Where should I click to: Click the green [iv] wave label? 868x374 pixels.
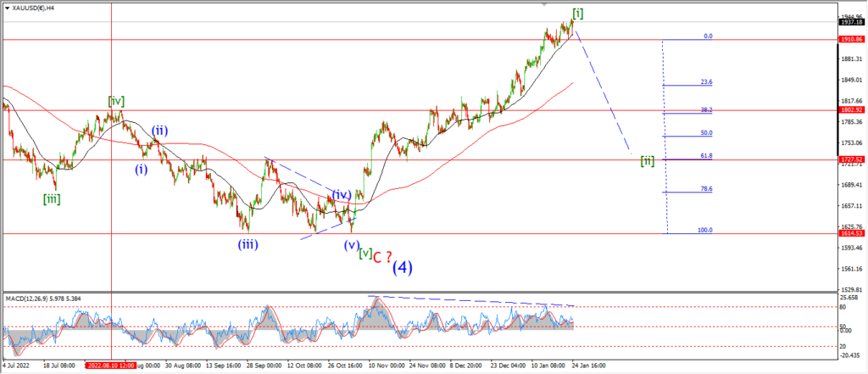point(116,101)
